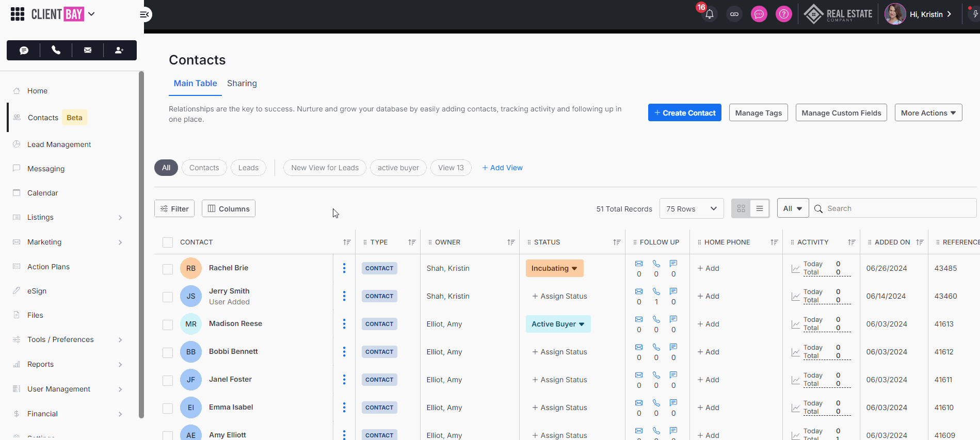This screenshot has height=440, width=980.
Task: Click Manage Custom Fields
Action: click(841, 113)
